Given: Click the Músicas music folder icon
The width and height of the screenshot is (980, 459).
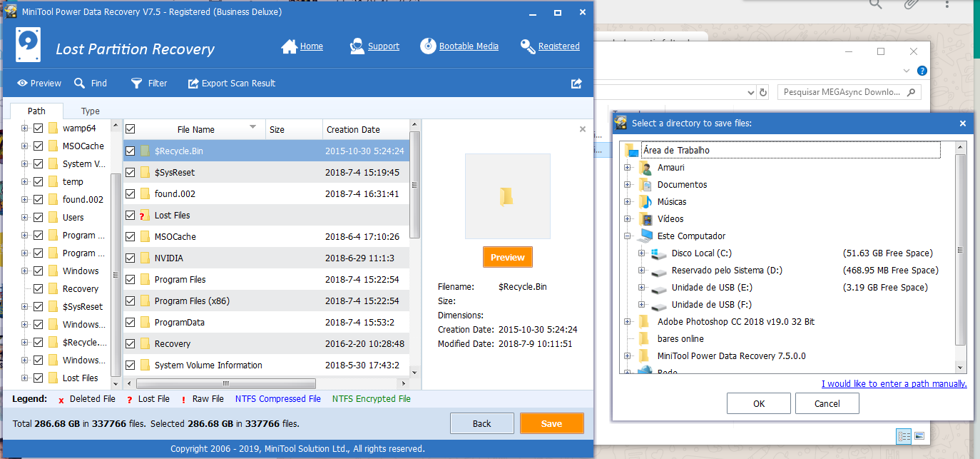Looking at the screenshot, I should [645, 202].
